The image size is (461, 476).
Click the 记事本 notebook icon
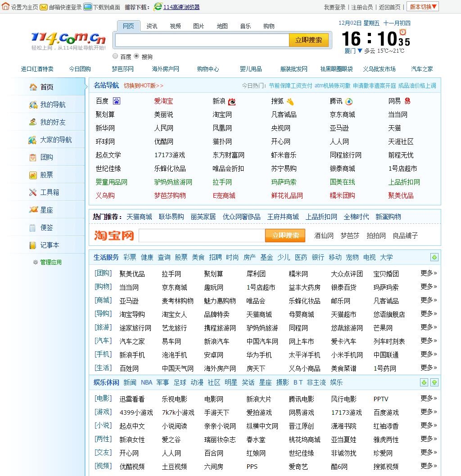pos(33,245)
